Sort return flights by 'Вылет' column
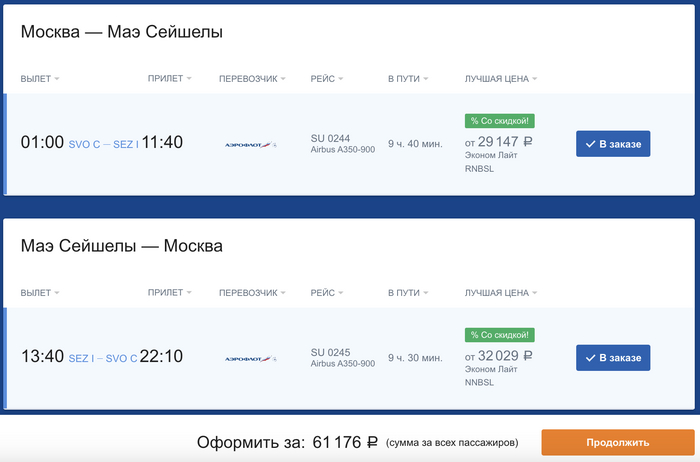 click(40, 293)
